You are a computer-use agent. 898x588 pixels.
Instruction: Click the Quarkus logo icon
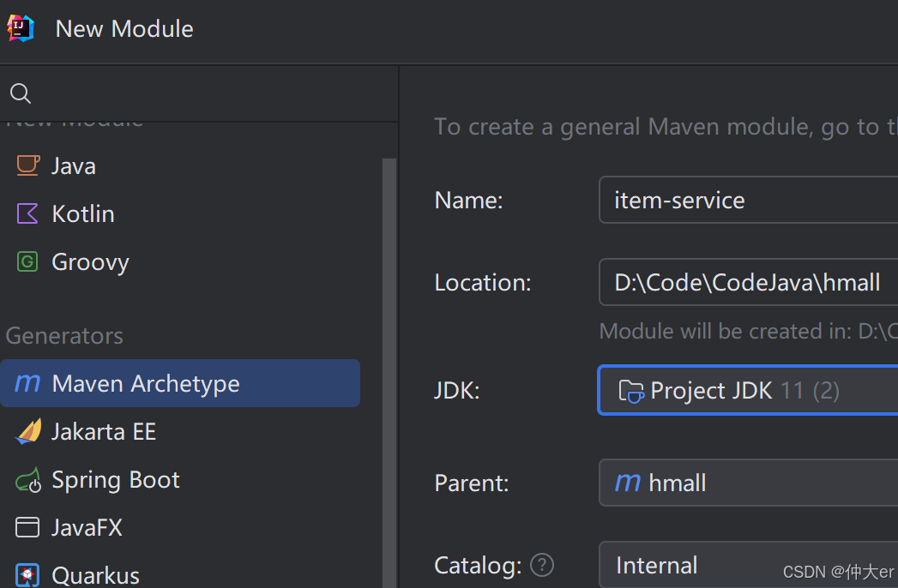tap(27, 575)
